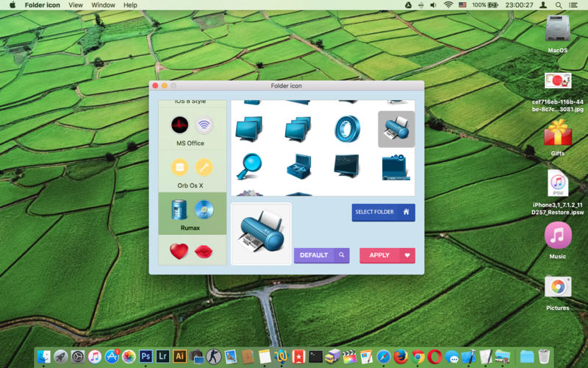
Task: Open System Preferences in the dock
Action: tap(78, 356)
